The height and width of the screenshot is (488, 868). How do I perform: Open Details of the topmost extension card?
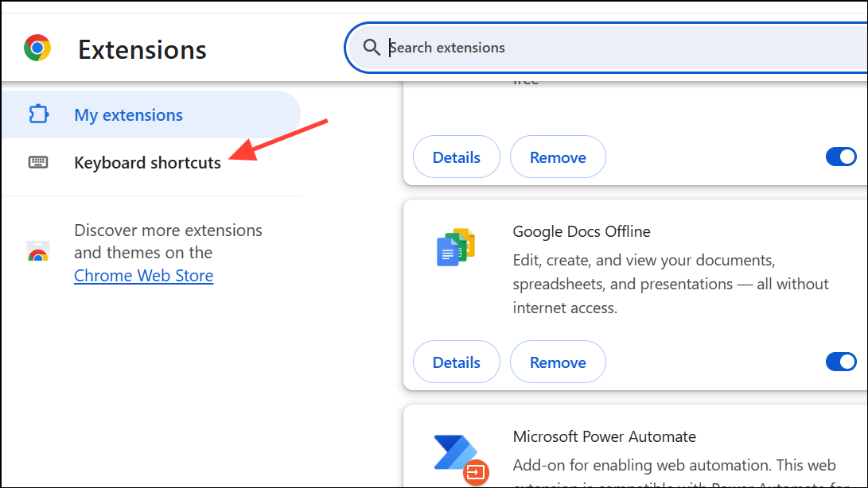456,157
